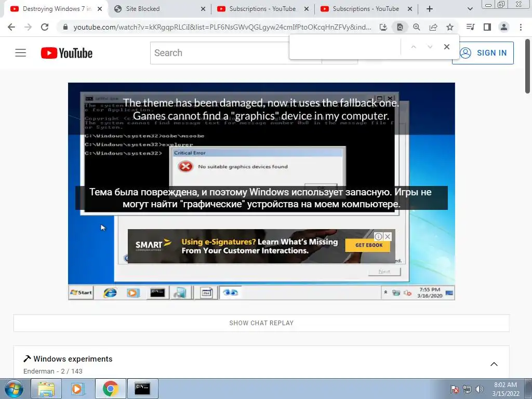Open Windows Explorer from taskbar
This screenshot has height=399, width=532.
click(46, 389)
